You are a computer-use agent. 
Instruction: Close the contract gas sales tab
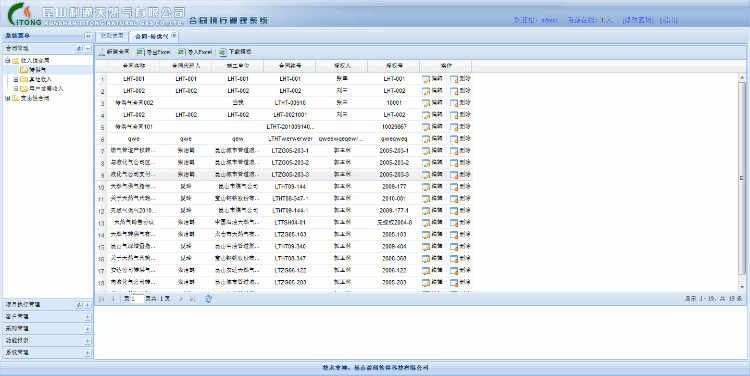coord(174,35)
